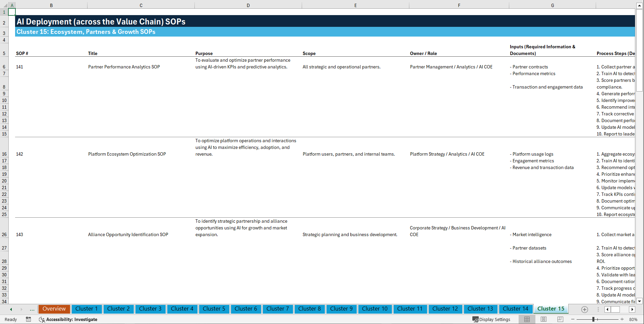Open Page Layout view from the status bar

(x=543, y=319)
